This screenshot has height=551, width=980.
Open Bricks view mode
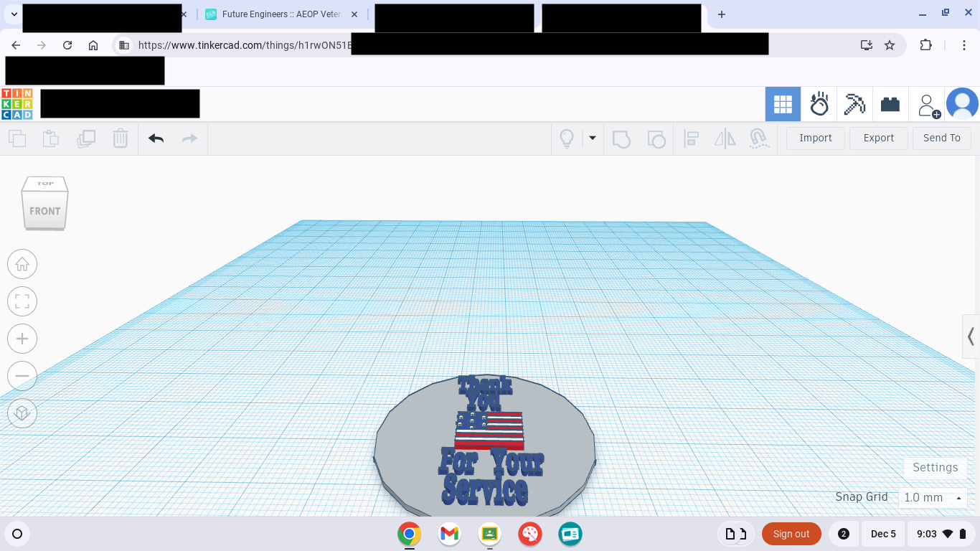pyautogui.click(x=890, y=105)
